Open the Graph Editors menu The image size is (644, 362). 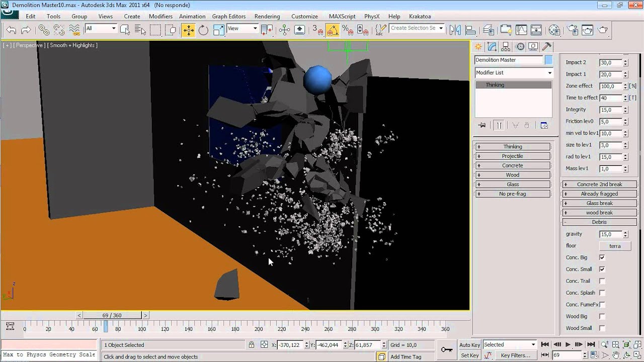click(229, 16)
